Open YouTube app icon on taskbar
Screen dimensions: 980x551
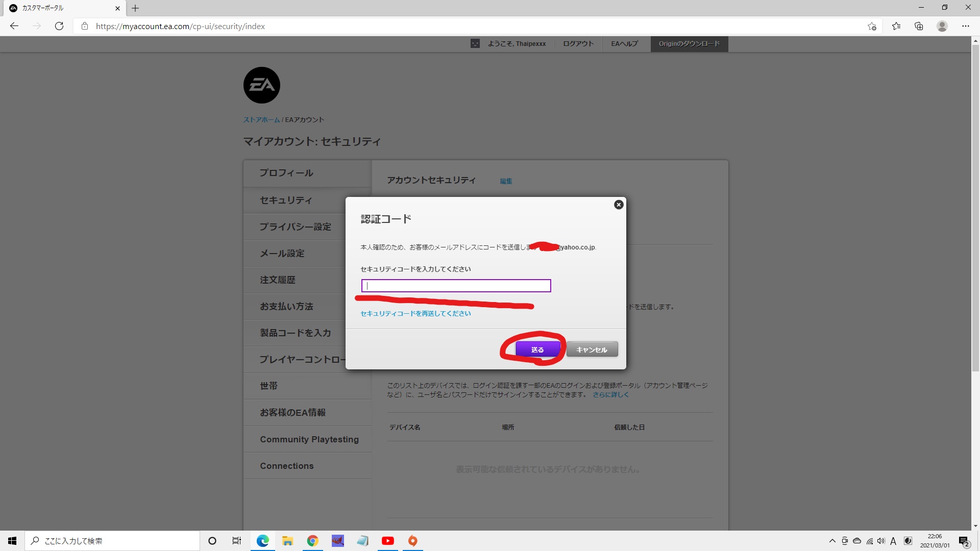coord(388,541)
